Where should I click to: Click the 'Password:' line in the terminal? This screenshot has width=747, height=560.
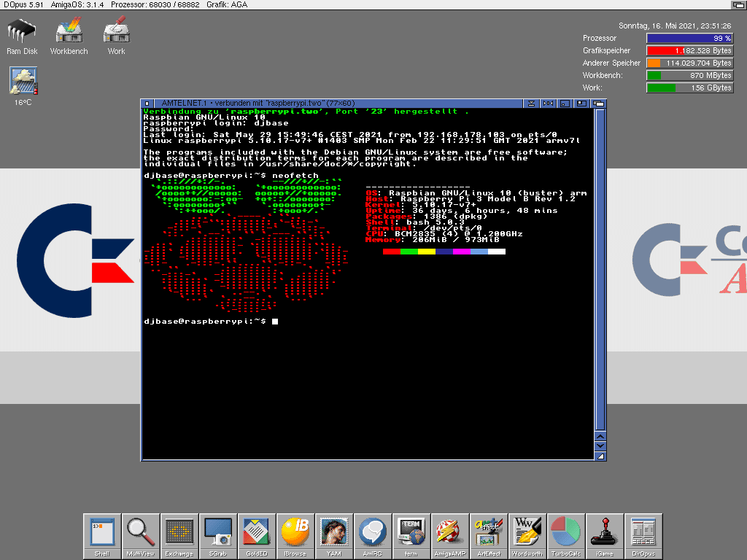coord(169,128)
